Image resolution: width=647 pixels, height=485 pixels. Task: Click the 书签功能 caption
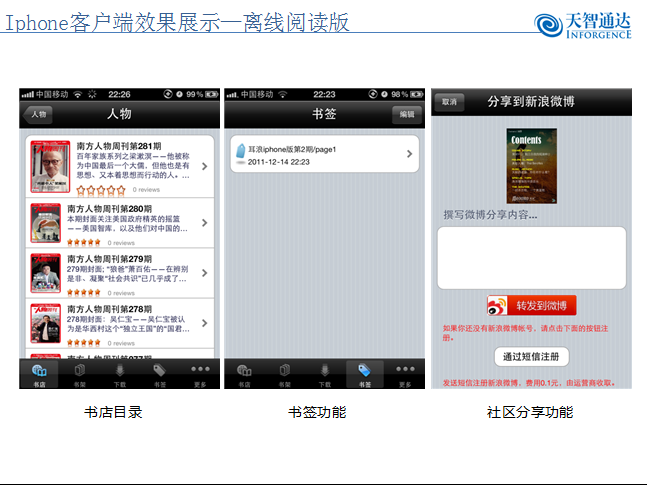click(317, 412)
